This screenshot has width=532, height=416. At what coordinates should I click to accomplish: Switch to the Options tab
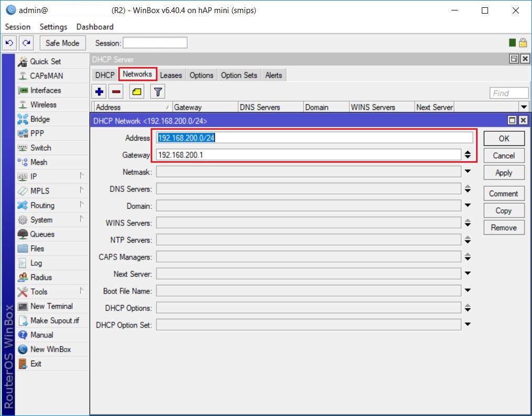[x=201, y=75]
